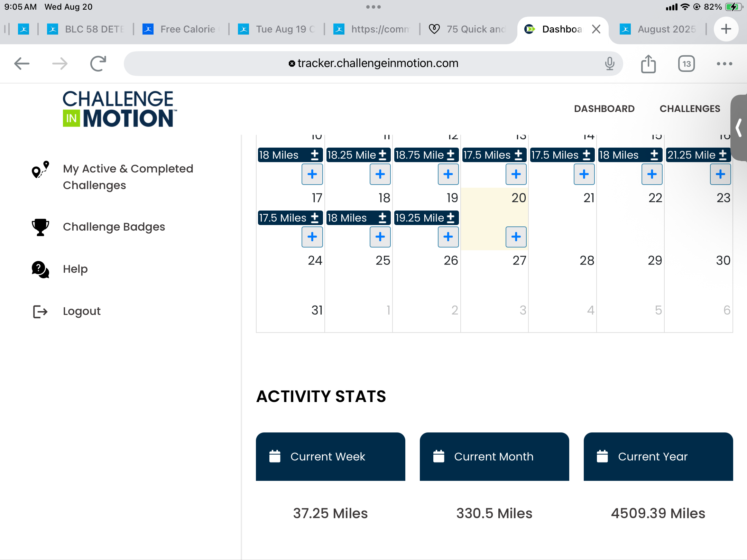The width and height of the screenshot is (747, 560).
Task: Add an activity on August 18
Action: pyautogui.click(x=380, y=237)
